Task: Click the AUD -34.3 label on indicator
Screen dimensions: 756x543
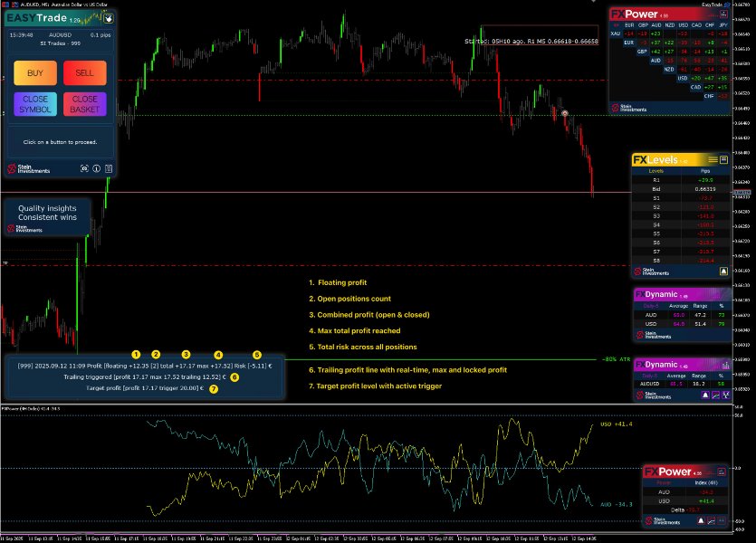Action: (617, 504)
